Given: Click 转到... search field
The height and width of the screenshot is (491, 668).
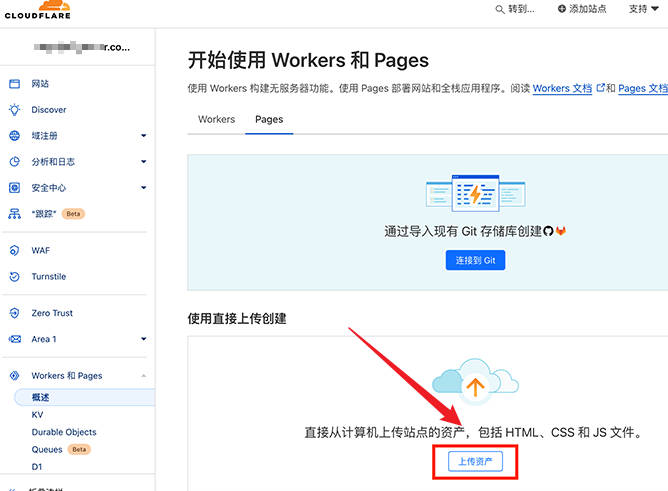Looking at the screenshot, I should (x=515, y=9).
